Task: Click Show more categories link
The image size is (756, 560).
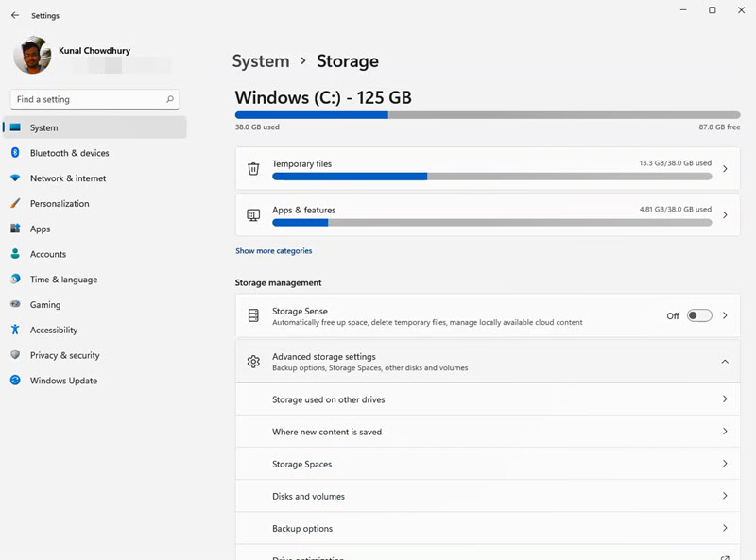Action: (273, 250)
